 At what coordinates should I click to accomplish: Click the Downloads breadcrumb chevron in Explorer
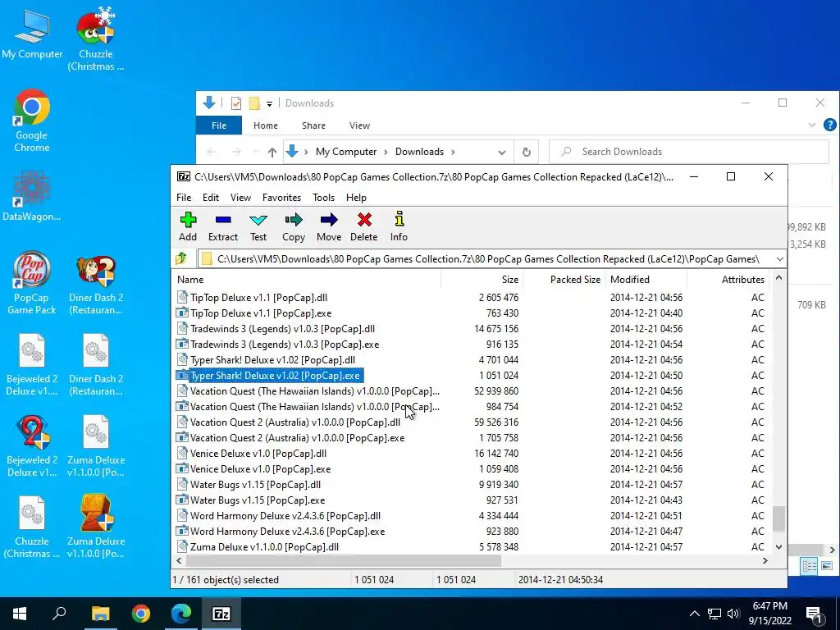pyautogui.click(x=453, y=152)
